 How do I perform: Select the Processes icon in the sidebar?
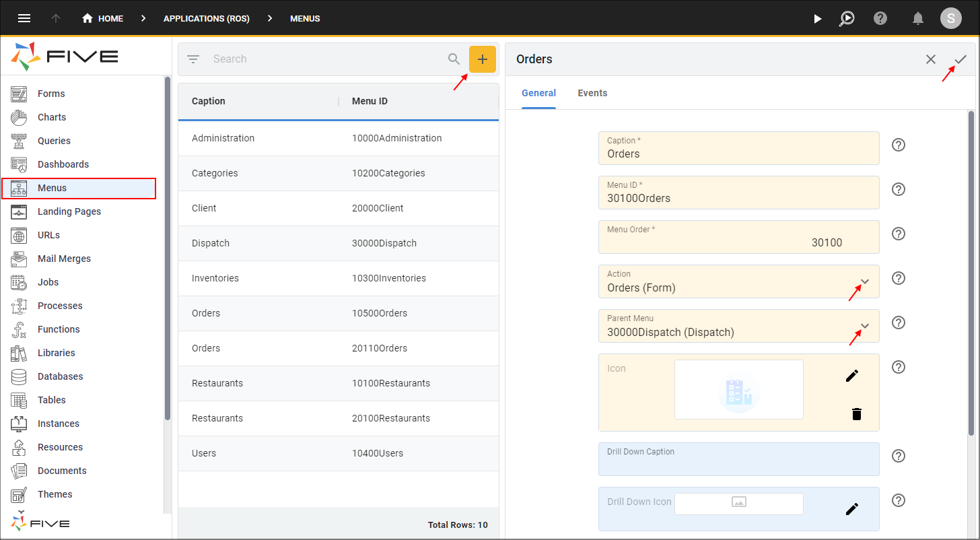(18, 305)
